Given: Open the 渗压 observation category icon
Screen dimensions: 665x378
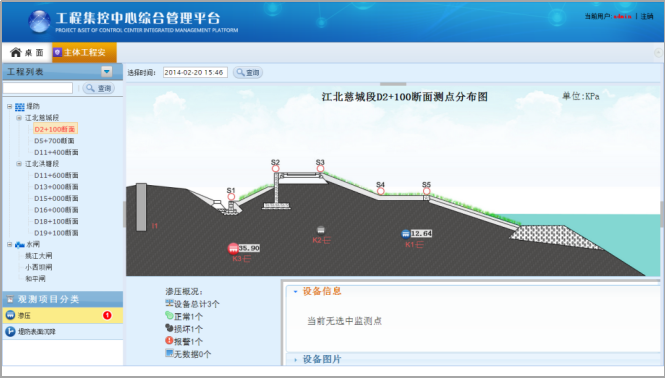Looking at the screenshot, I should tap(10, 315).
